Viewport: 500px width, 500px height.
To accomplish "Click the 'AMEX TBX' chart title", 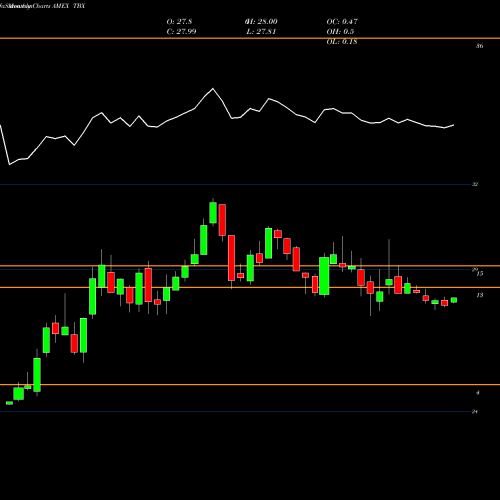I will pos(69,6).
